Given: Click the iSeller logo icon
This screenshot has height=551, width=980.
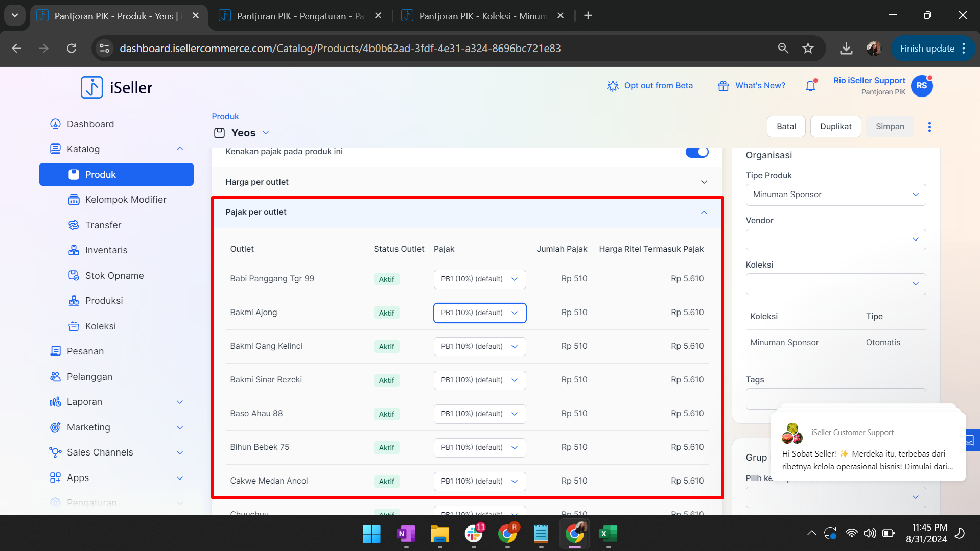Looking at the screenshot, I should pos(92,87).
